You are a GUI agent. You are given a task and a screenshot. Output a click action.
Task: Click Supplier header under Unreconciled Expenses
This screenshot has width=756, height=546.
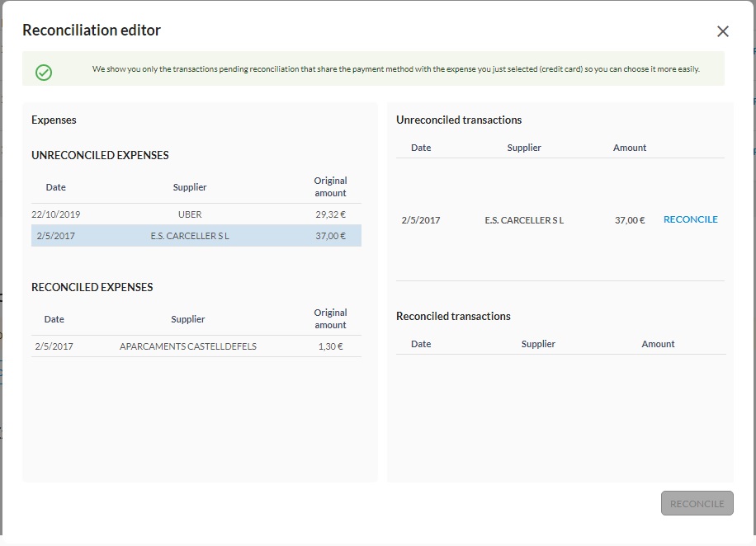(x=190, y=187)
